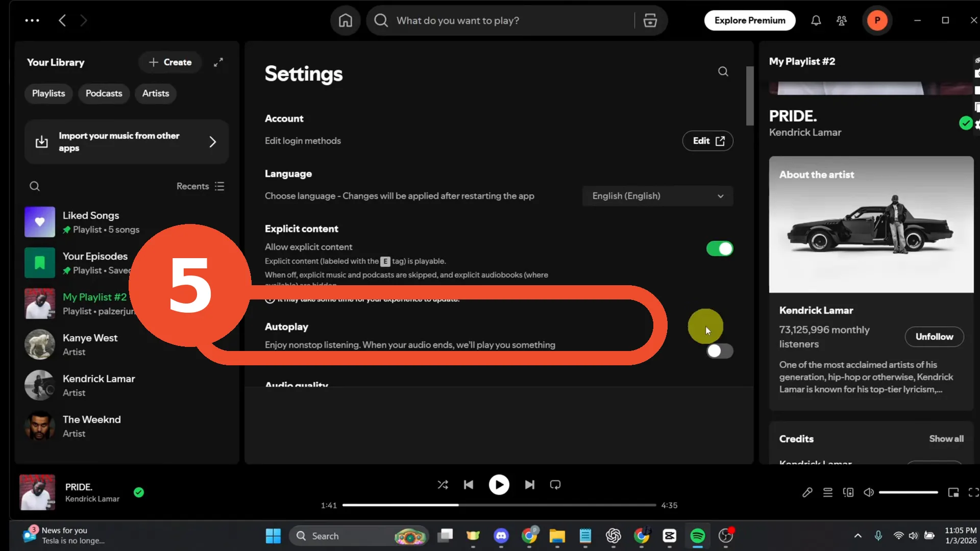Viewport: 980px width, 551px height.
Task: Go to the Spotify Home icon
Action: (x=346, y=20)
